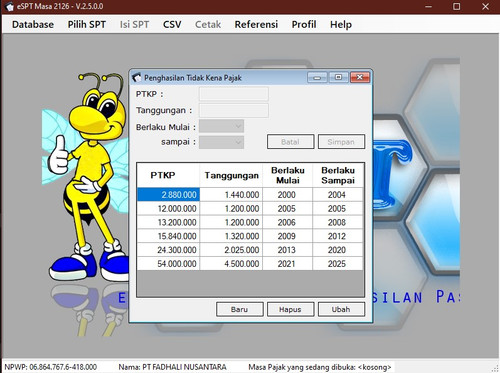
Task: Focus the PTKP input field
Action: 234,94
